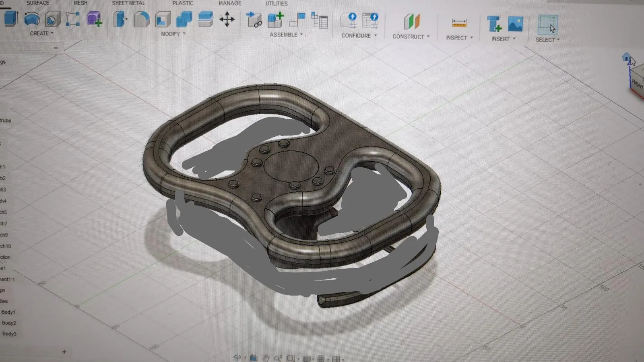Click the FRONT face of ViewCube
This screenshot has height=362, width=644.
(x=638, y=84)
